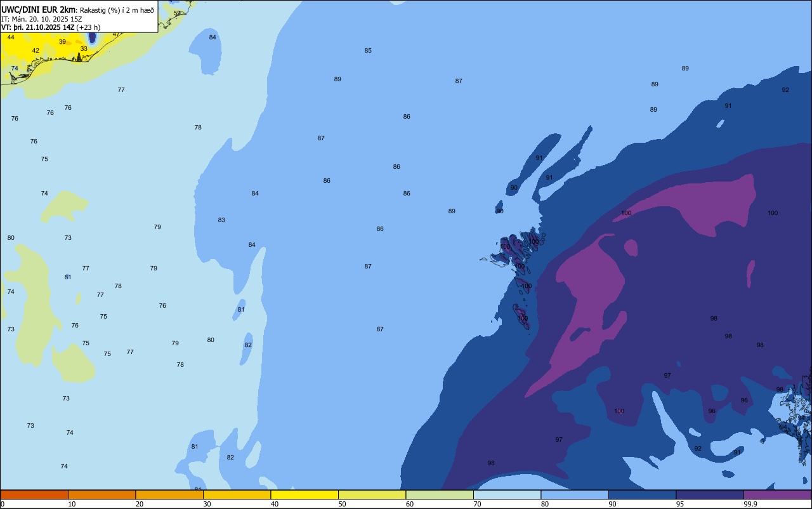The width and height of the screenshot is (812, 509).
Task: Click the dark orange 0–10 legend swatch
Action: tap(34, 494)
